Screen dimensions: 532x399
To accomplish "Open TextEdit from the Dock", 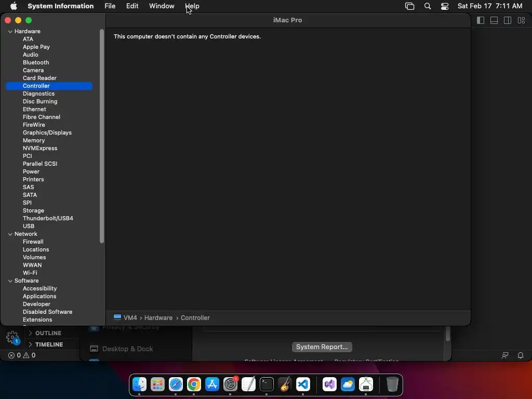I will coord(248,384).
